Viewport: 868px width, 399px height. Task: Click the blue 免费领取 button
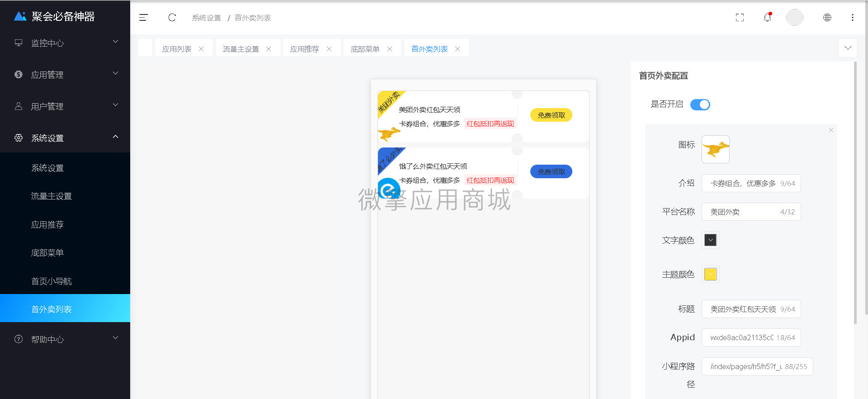(551, 172)
